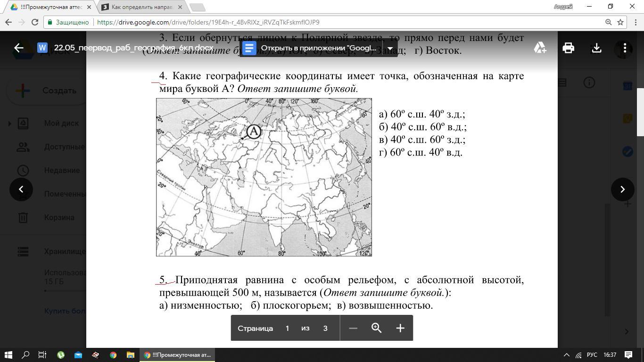644x362 pixels.
Task: Select answer а) 60° с.ш. 40° з.д.
Action: 422,114
